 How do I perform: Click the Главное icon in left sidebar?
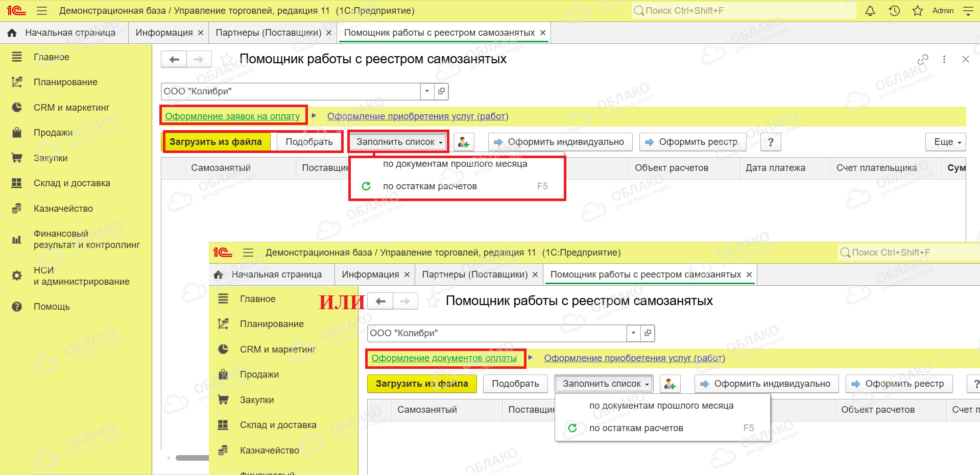(17, 57)
